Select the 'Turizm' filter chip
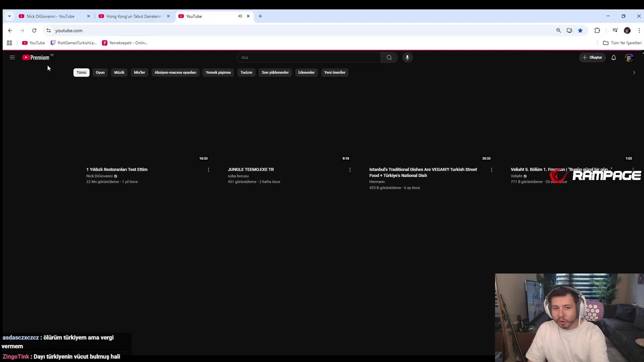Screen dimensions: 644x362 coord(246,72)
